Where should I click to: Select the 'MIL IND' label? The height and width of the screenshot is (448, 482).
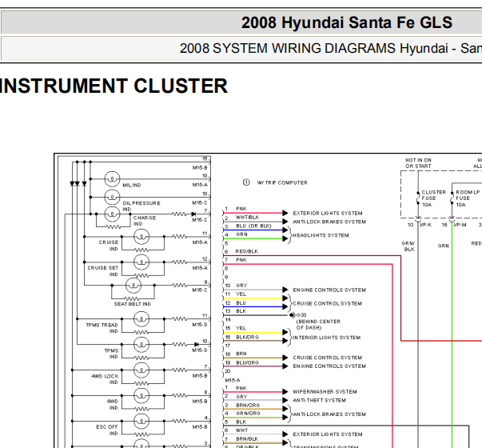tap(132, 186)
